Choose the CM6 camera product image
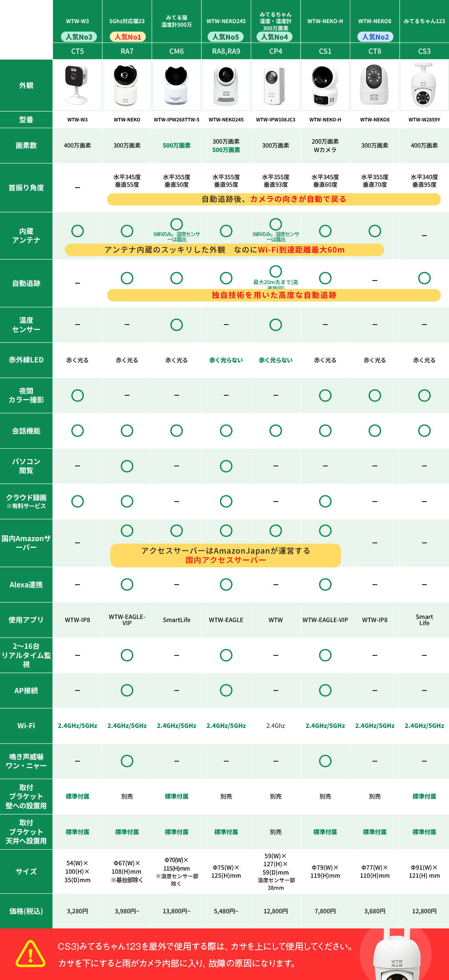The width and height of the screenshot is (449, 980). (176, 85)
